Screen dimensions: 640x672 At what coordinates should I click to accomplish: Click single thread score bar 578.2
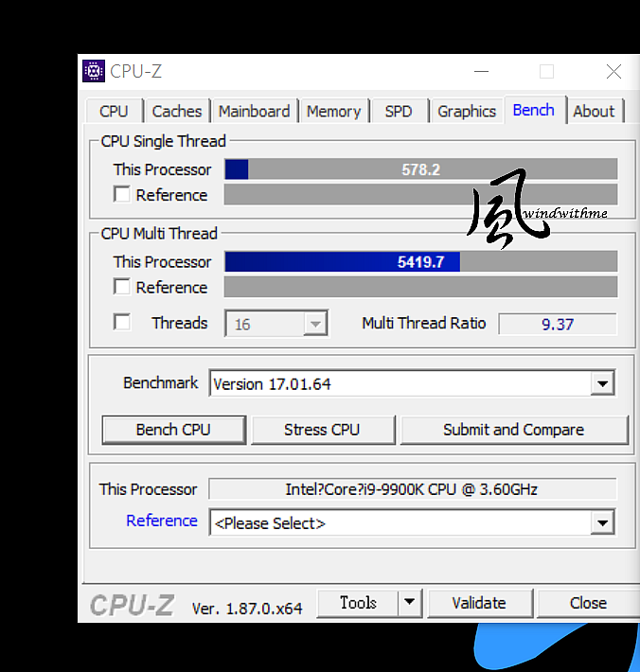[x=421, y=169]
